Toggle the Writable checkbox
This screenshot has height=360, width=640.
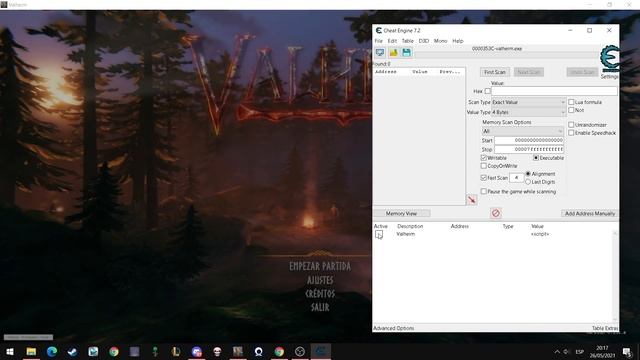click(484, 158)
